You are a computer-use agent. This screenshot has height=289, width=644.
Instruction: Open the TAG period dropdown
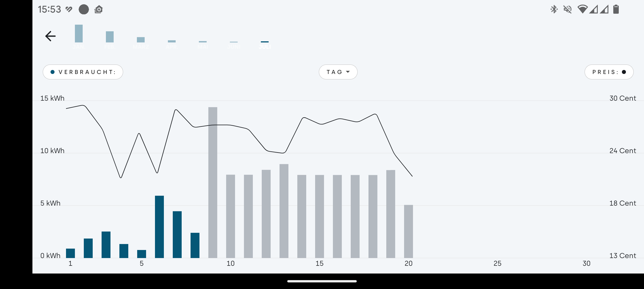pos(338,72)
